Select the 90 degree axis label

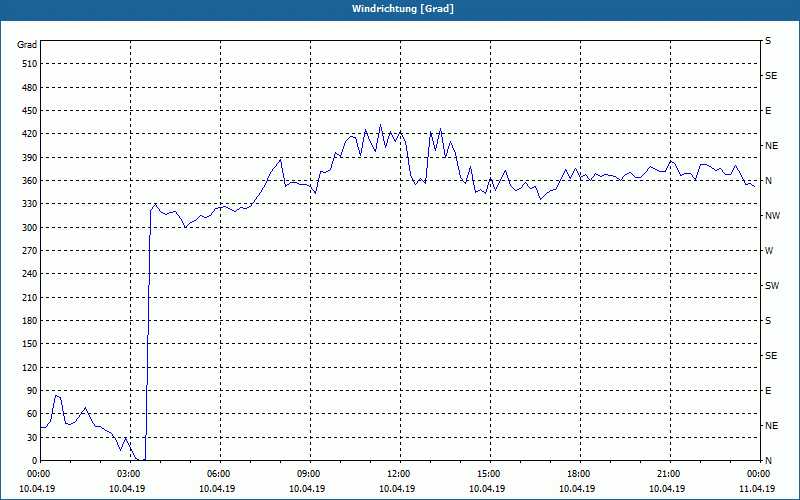click(x=32, y=391)
